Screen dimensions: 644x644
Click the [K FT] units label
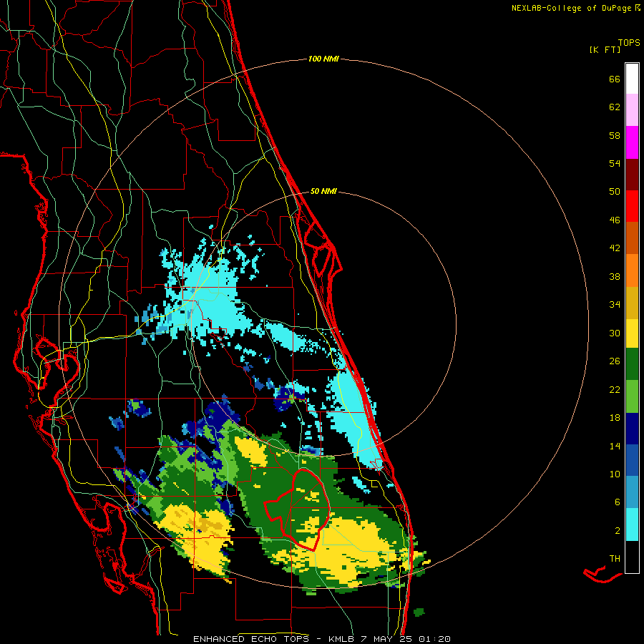tap(605, 49)
